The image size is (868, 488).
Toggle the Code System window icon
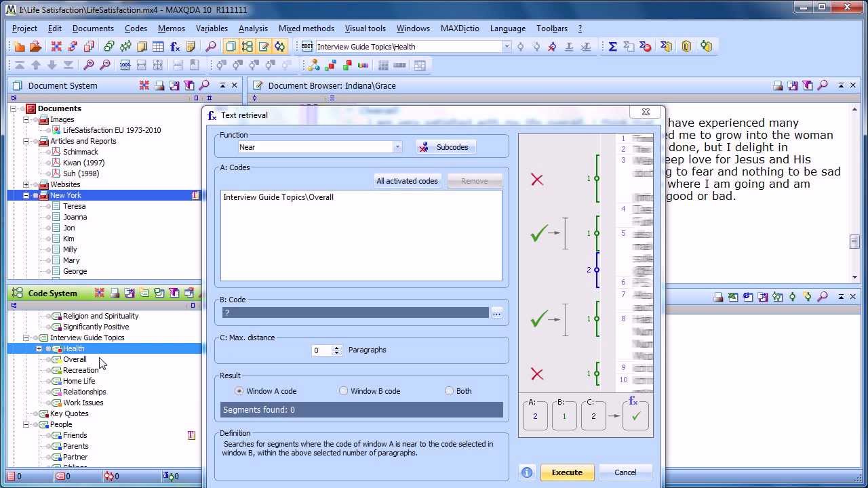coord(247,47)
